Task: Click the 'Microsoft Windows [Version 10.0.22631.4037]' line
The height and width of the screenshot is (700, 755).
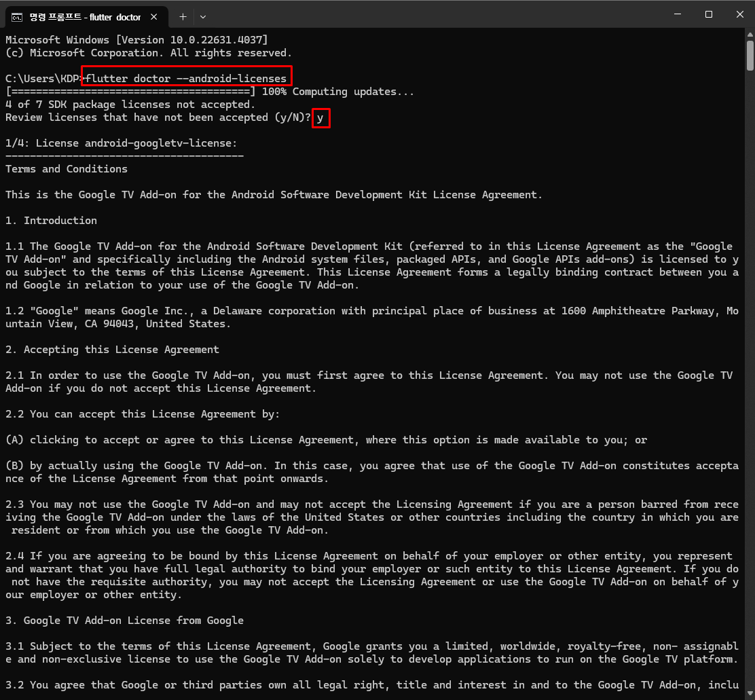Action: tap(136, 40)
